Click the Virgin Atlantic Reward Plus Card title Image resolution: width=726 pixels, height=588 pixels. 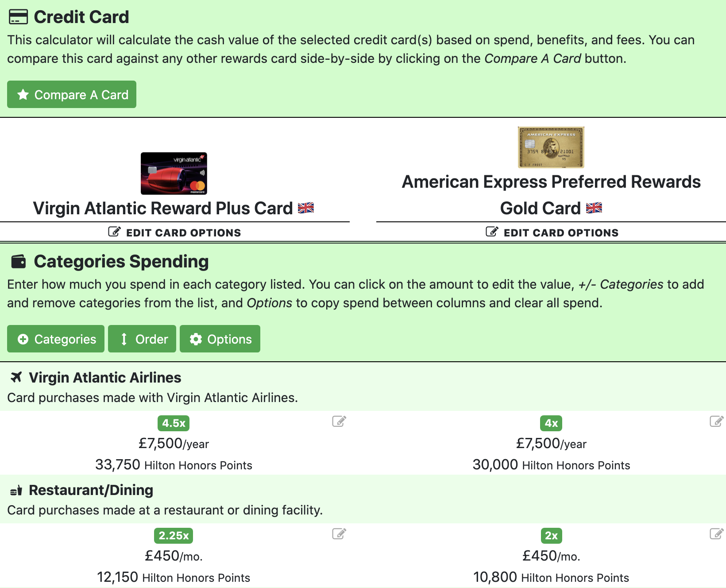tap(163, 208)
